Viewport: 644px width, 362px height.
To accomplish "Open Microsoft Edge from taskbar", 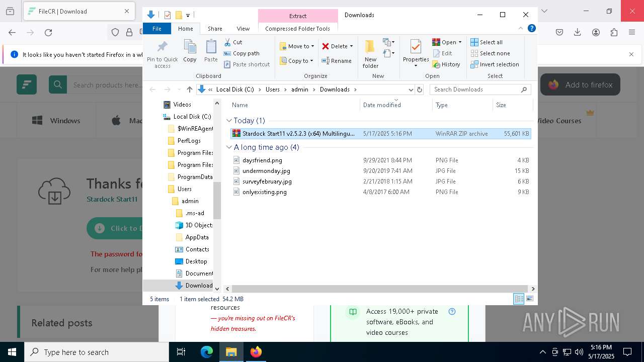I will click(x=207, y=352).
